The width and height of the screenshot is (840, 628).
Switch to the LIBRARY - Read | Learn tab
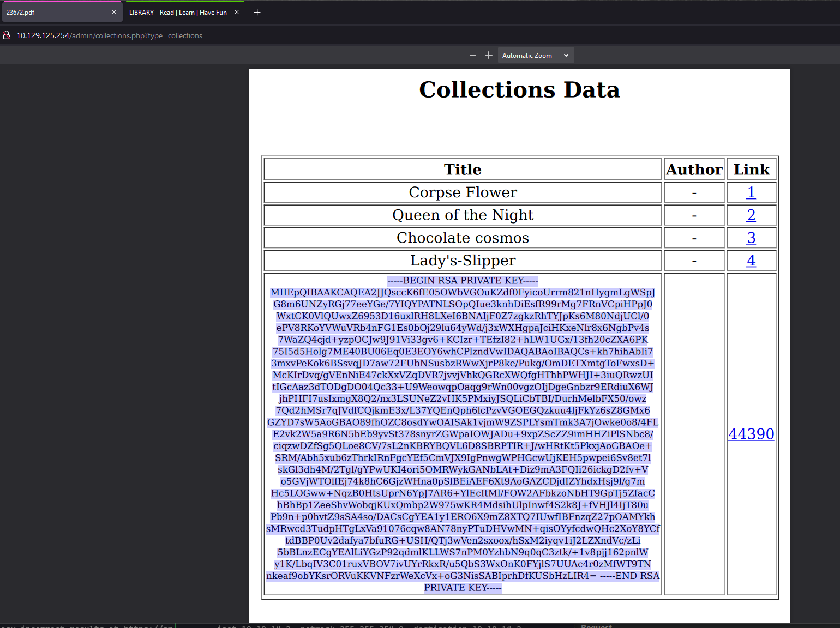pyautogui.click(x=178, y=13)
